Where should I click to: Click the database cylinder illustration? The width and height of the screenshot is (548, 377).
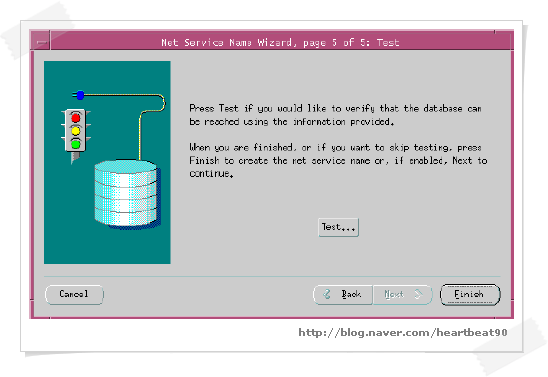click(127, 194)
